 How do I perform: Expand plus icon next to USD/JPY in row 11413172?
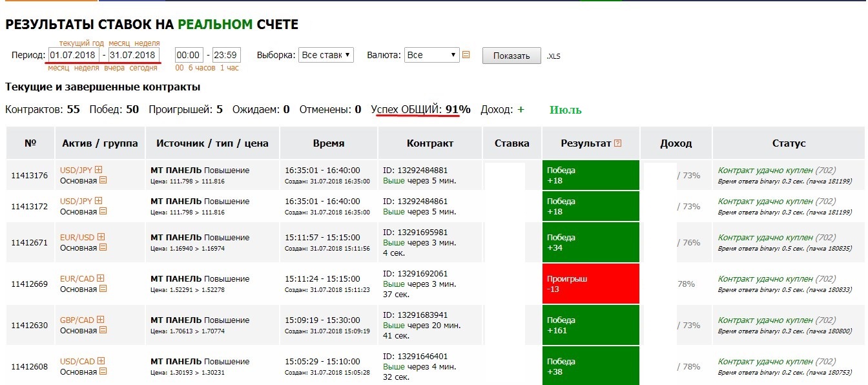[99, 201]
